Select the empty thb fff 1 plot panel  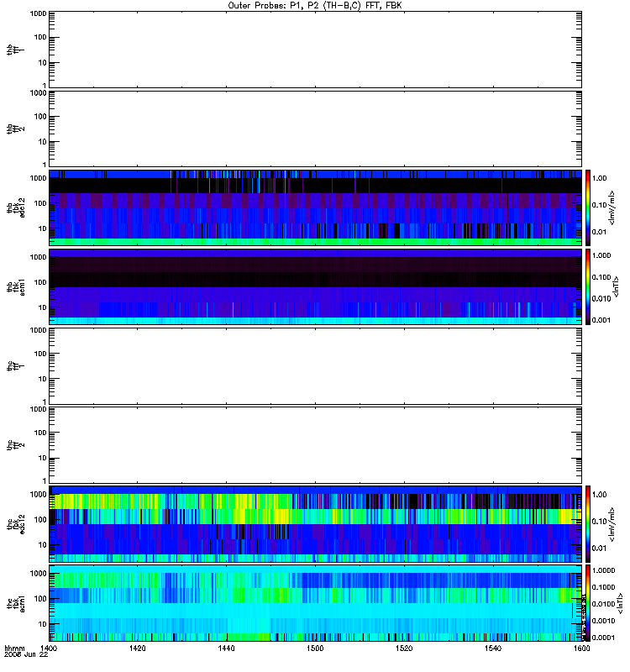315,50
